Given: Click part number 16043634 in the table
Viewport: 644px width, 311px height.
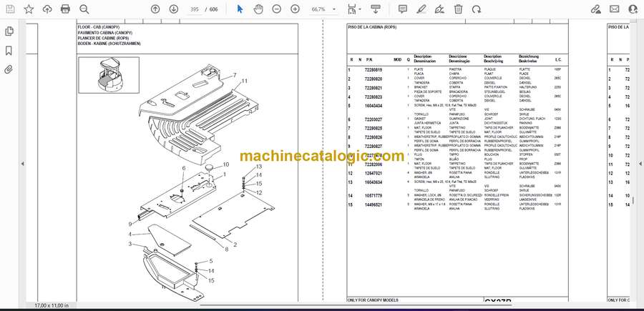Looking at the screenshot, I should pyautogui.click(x=374, y=182).
